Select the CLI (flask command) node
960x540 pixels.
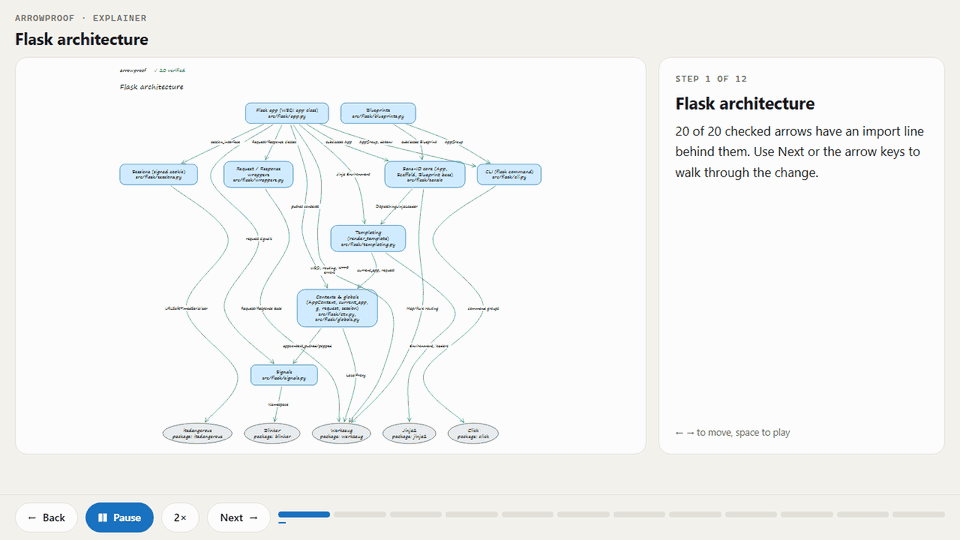(509, 174)
